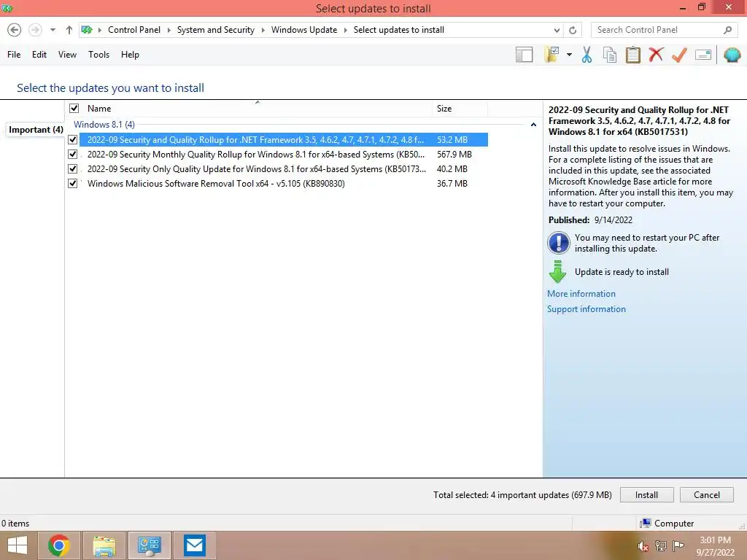Open the Windows Start button
This screenshot has width=747, height=560.
tap(18, 545)
